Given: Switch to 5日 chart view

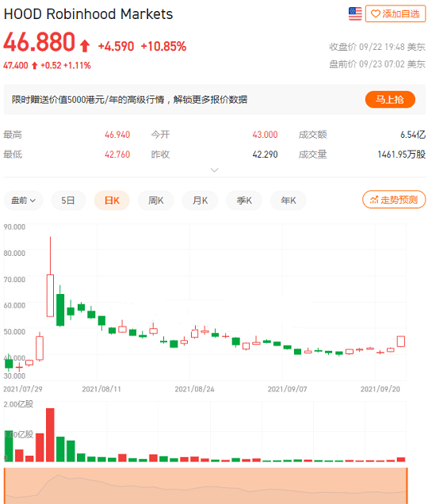Looking at the screenshot, I should pyautogui.click(x=68, y=200).
